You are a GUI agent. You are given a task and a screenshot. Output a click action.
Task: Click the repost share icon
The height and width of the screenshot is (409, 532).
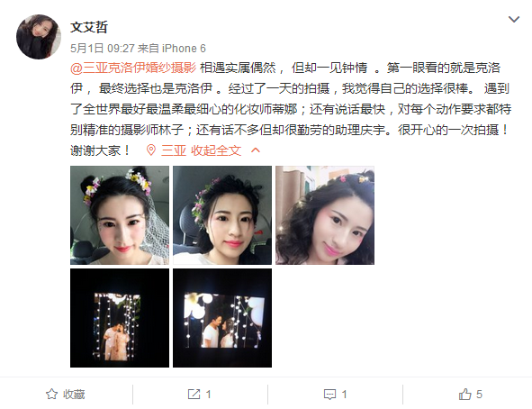pyautogui.click(x=194, y=394)
